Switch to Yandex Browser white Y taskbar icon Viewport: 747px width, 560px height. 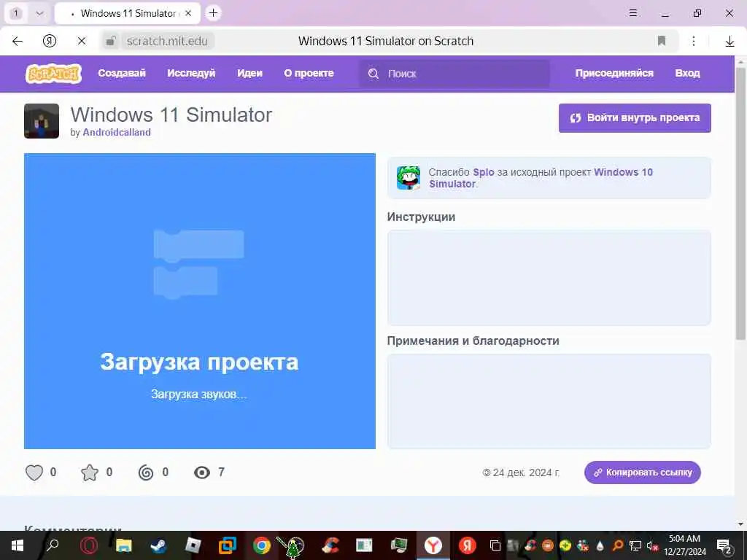click(433, 545)
